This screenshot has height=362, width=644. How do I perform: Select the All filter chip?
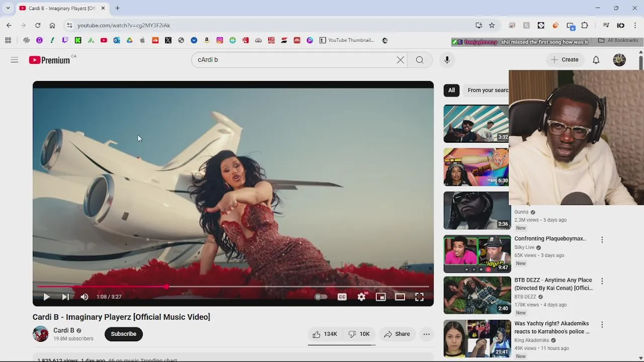point(452,90)
